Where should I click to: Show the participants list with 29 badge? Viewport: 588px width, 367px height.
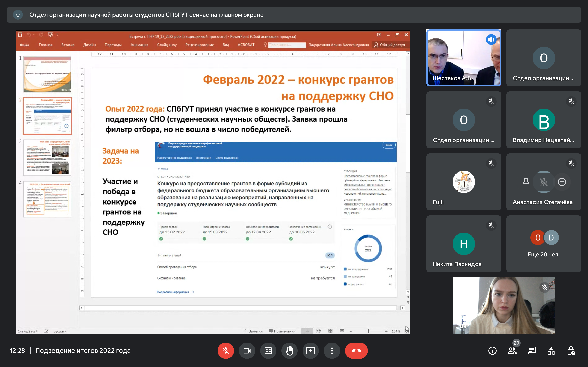[x=512, y=350]
